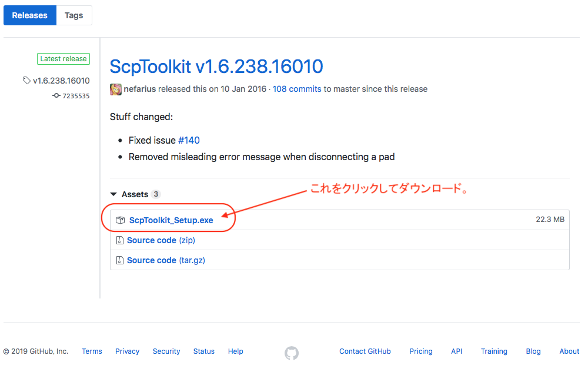Open nefarius user profile link
The height and width of the screenshot is (365, 588).
coord(140,89)
